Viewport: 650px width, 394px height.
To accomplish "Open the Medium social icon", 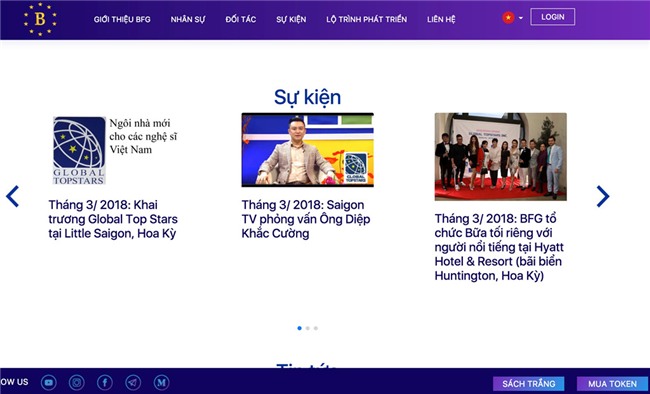I will pos(161,382).
